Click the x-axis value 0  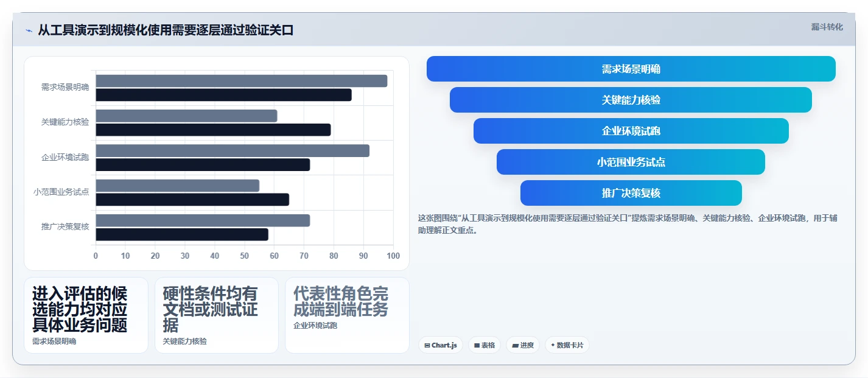(x=96, y=256)
